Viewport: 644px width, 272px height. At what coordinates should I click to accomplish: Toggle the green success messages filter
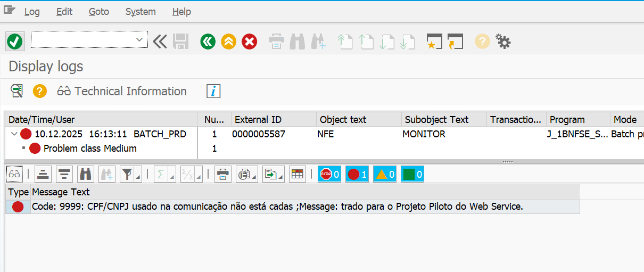pos(412,174)
